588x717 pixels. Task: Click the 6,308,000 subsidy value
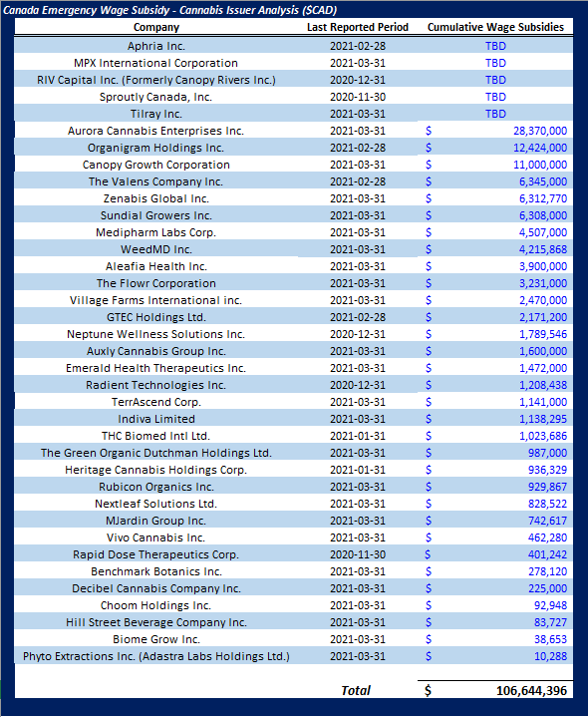pos(543,215)
